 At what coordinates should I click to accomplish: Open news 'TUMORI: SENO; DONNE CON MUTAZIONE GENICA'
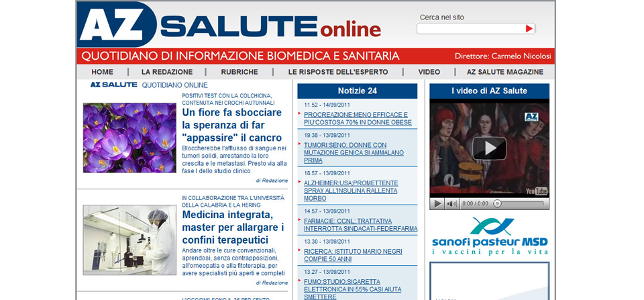tap(354, 152)
